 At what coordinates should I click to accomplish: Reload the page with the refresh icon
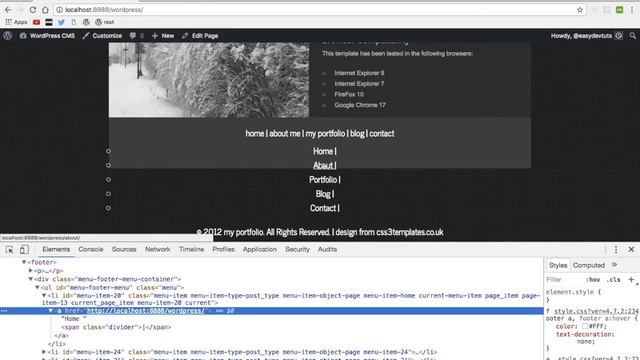(33, 10)
